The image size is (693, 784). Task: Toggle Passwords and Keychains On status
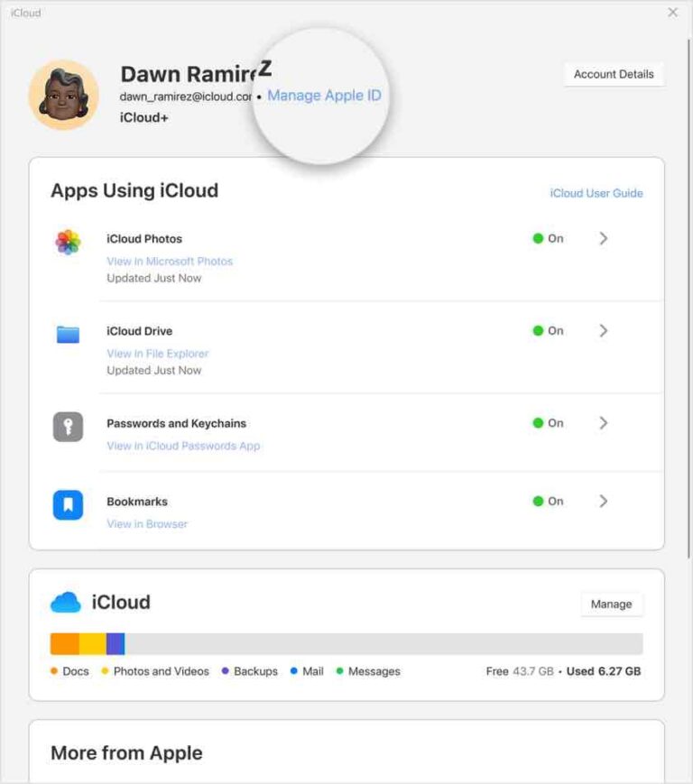[x=549, y=423]
